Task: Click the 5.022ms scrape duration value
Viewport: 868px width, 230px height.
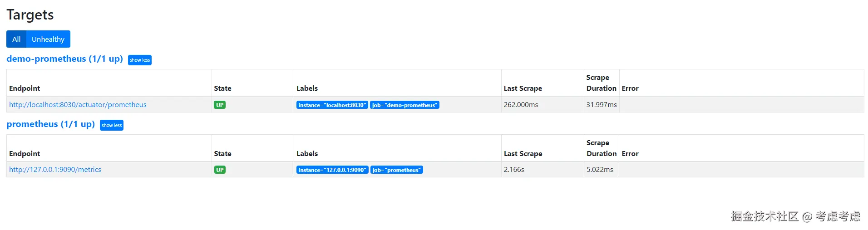Action: coord(600,170)
